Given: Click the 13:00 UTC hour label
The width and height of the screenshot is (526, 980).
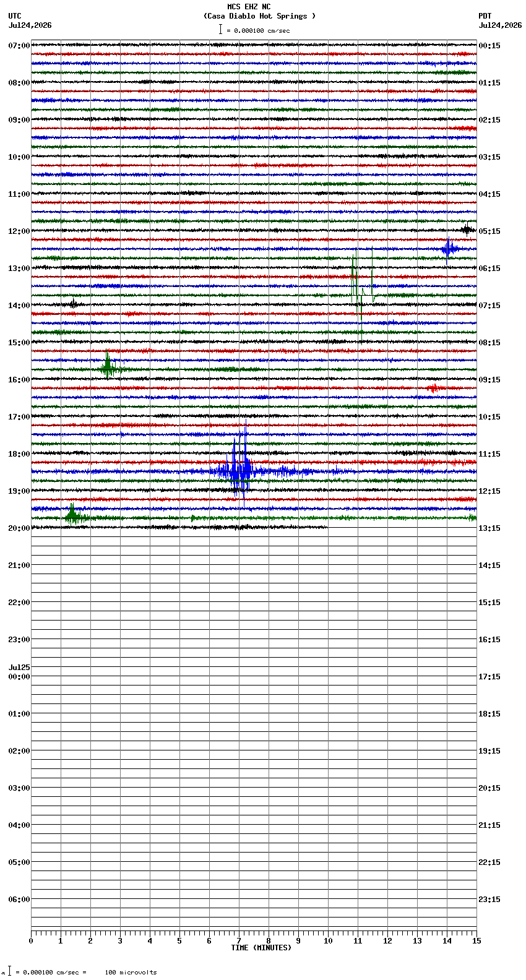Looking at the screenshot, I should click(19, 269).
